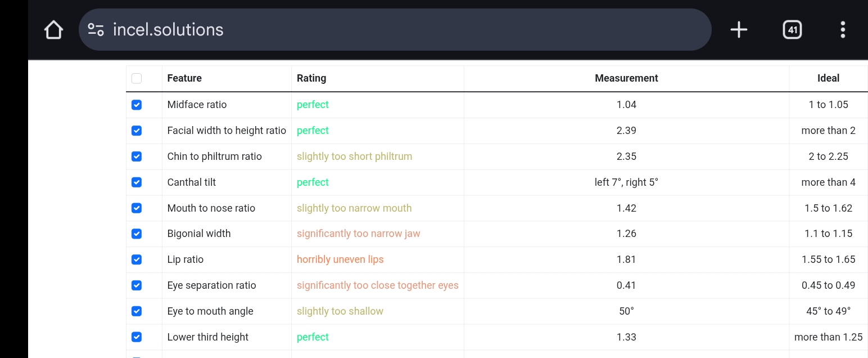
Task: Toggle the Eye separation ratio checkbox
Action: 137,285
